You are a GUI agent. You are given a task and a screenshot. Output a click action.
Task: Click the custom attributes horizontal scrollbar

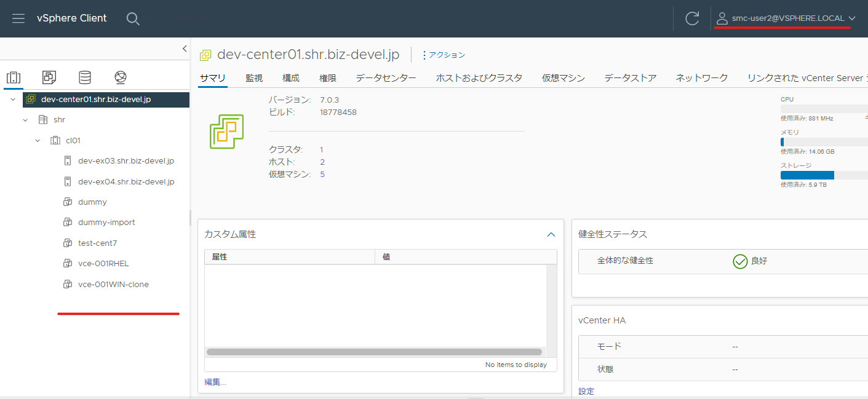pyautogui.click(x=374, y=352)
